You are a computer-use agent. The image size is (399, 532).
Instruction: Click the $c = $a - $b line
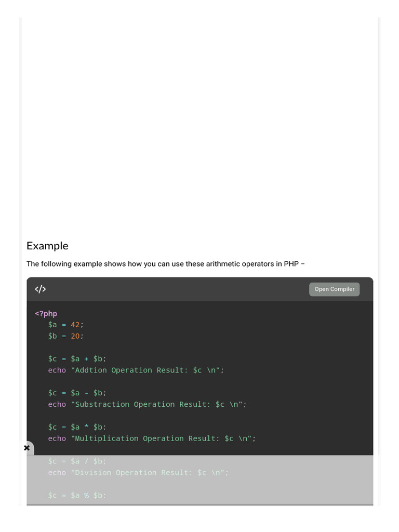click(x=77, y=393)
